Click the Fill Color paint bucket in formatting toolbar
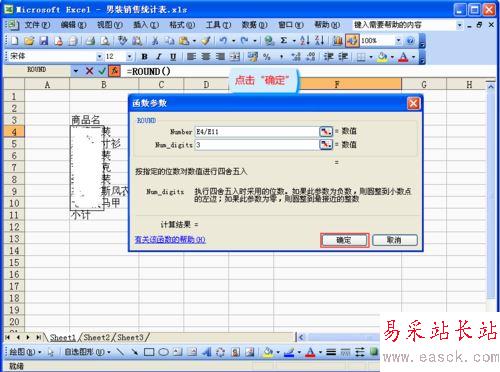 pyautogui.click(x=382, y=57)
